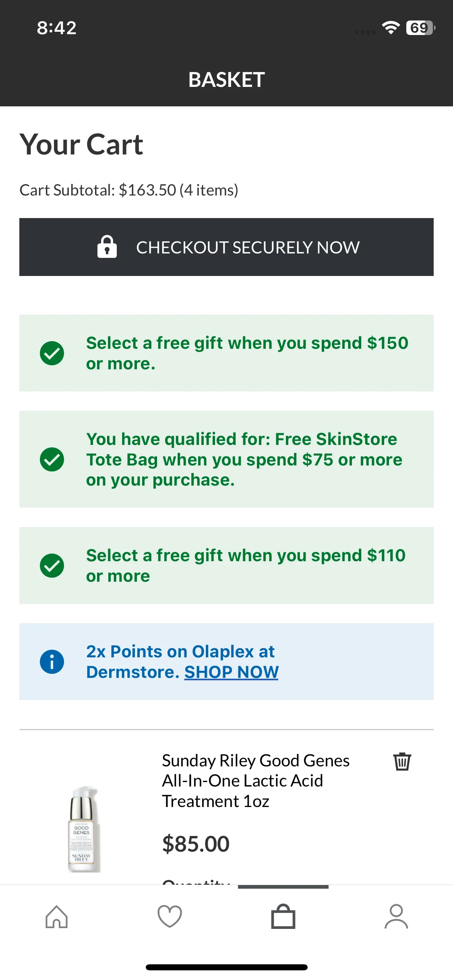Tap the green checkmark beside $150 free gift
Viewport: 453px width, 980px height.
pyautogui.click(x=52, y=353)
